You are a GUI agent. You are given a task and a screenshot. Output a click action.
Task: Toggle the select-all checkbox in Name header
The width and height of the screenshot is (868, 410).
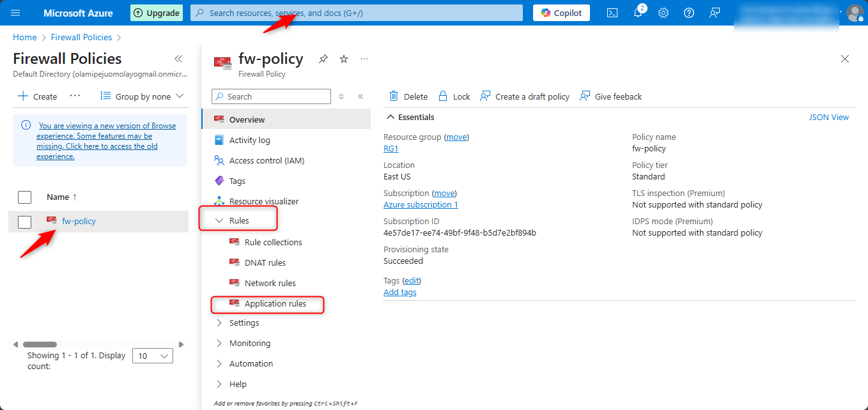(x=24, y=197)
